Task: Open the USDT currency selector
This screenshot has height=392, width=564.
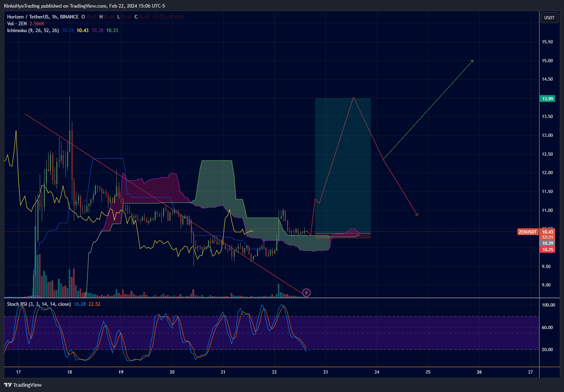Action: coord(549,18)
